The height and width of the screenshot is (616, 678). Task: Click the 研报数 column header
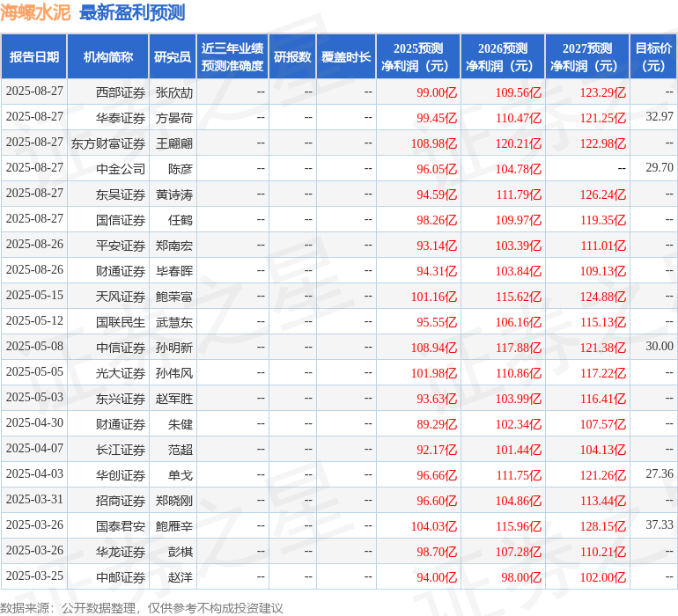[x=292, y=57]
